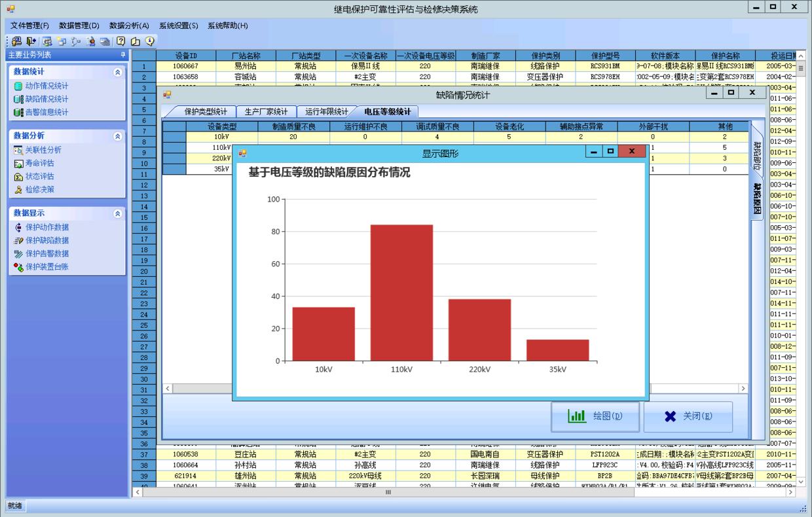Select the 易州站 cell in row 1
The width and height of the screenshot is (812, 517).
pos(246,66)
